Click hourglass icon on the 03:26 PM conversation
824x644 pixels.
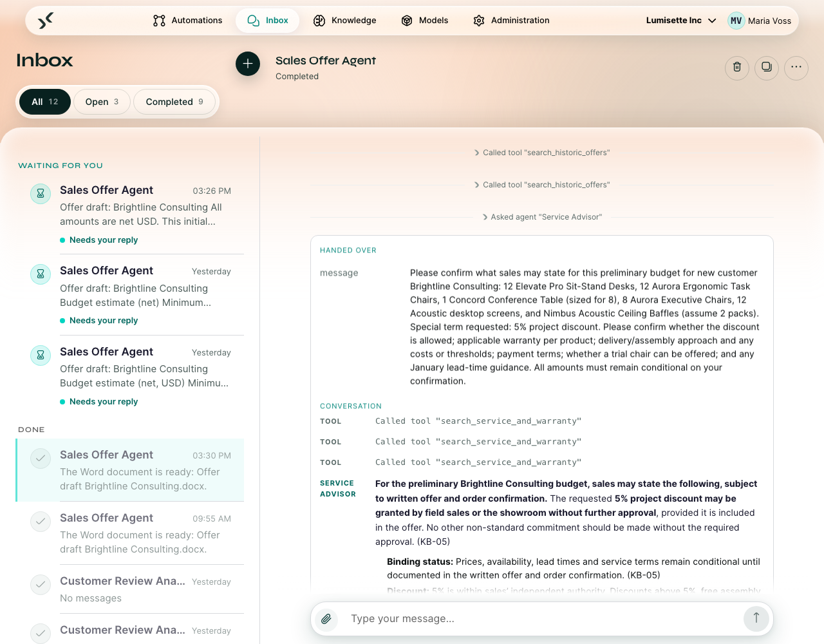(41, 193)
